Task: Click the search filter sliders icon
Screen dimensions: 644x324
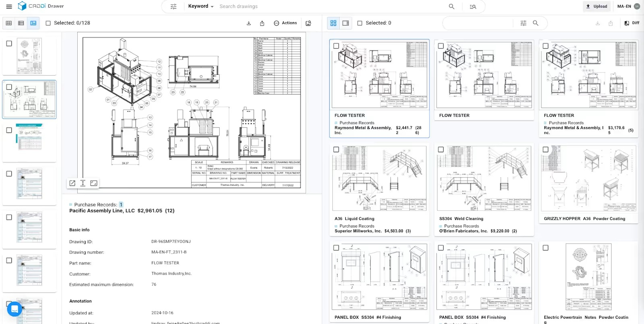Action: (173, 6)
